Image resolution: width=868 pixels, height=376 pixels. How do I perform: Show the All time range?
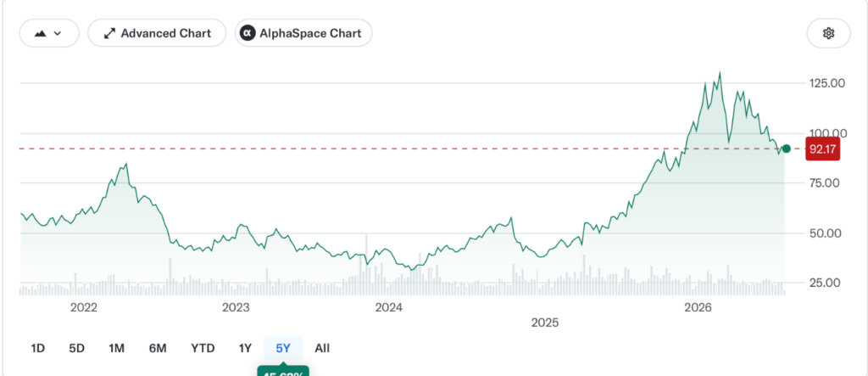322,348
